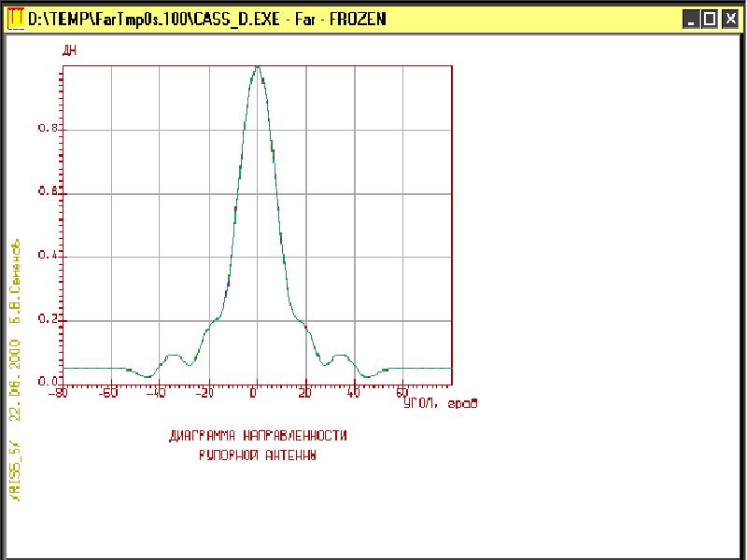Image resolution: width=747 pixels, height=560 pixels.
Task: Click the РУПОРНОЙ АНТЕННЫ caption line
Action: point(258,455)
